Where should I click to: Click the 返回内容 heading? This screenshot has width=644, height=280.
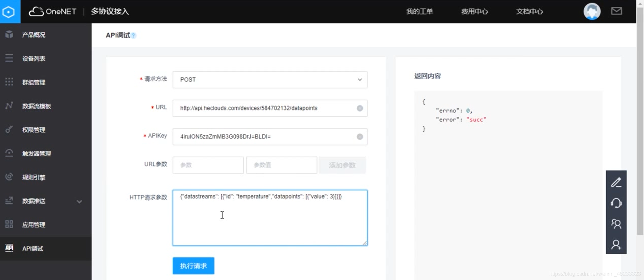[428, 76]
